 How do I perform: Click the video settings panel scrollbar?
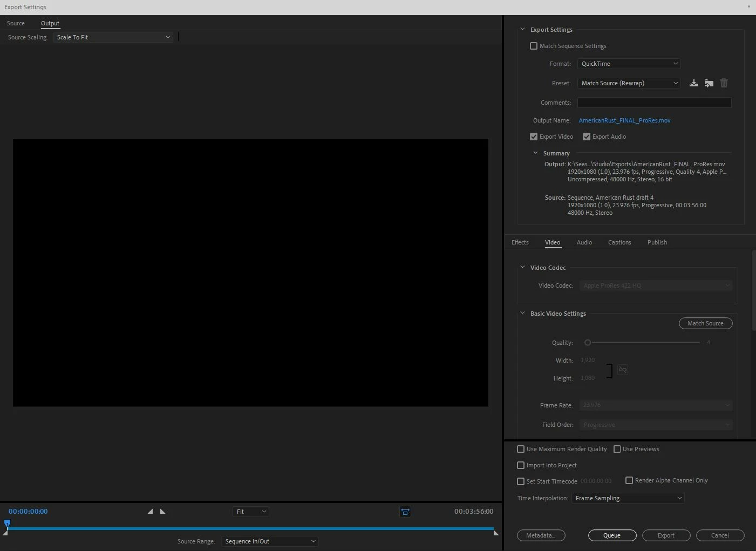tap(753, 291)
